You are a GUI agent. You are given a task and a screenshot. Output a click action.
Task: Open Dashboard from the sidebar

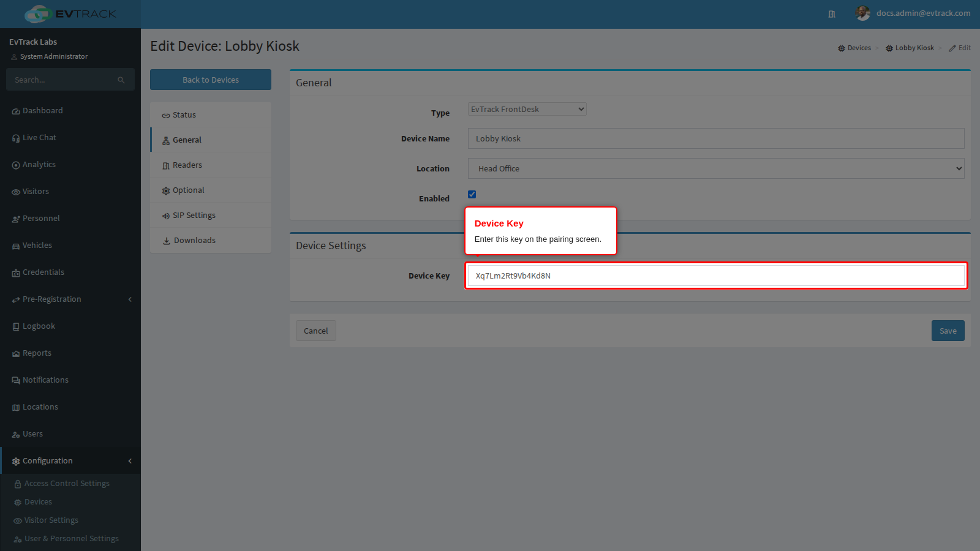70,111
